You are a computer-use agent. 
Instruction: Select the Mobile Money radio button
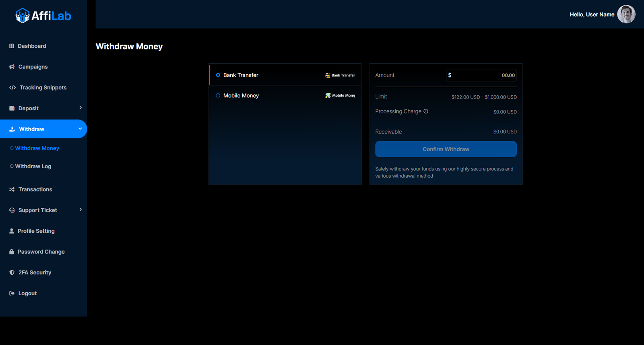[x=218, y=96]
